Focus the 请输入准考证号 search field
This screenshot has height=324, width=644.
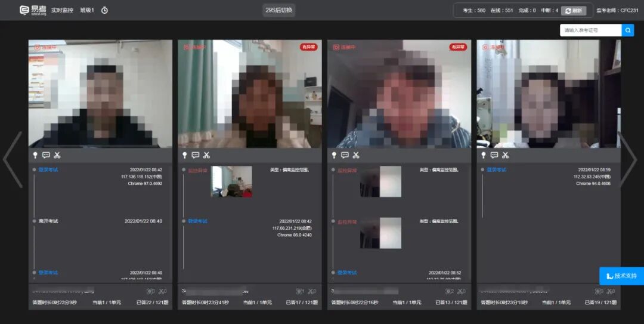tap(590, 30)
